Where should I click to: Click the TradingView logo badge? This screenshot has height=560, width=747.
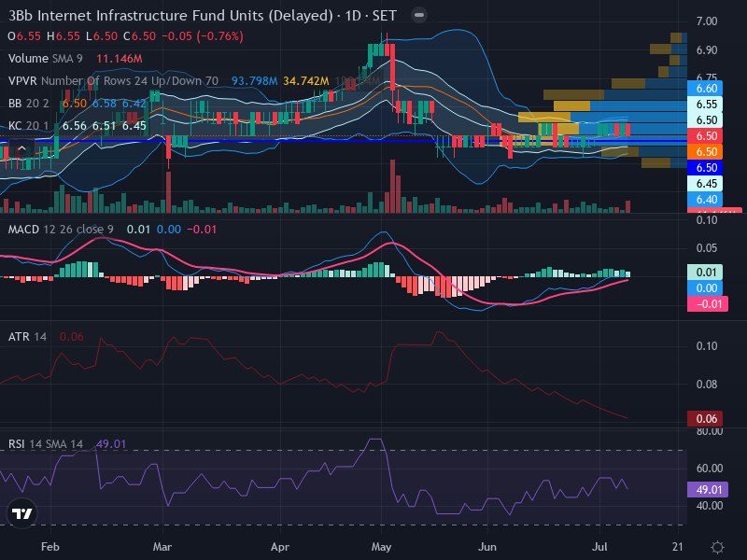coord(21,513)
